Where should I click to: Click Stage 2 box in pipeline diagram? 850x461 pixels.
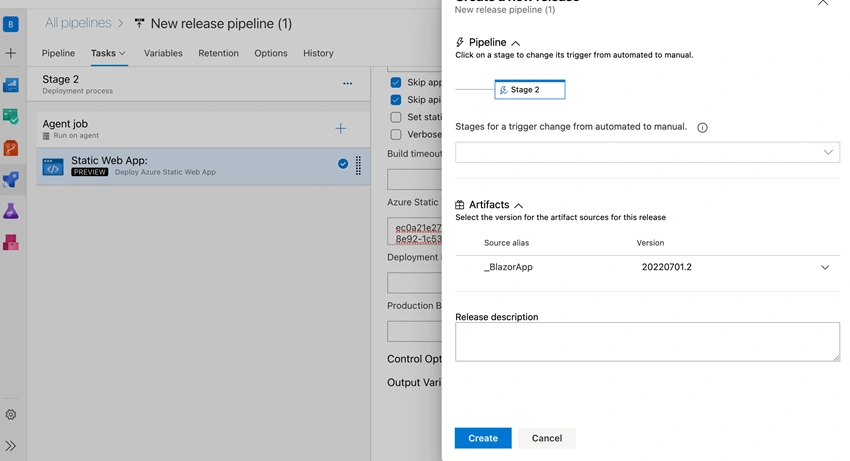click(530, 89)
